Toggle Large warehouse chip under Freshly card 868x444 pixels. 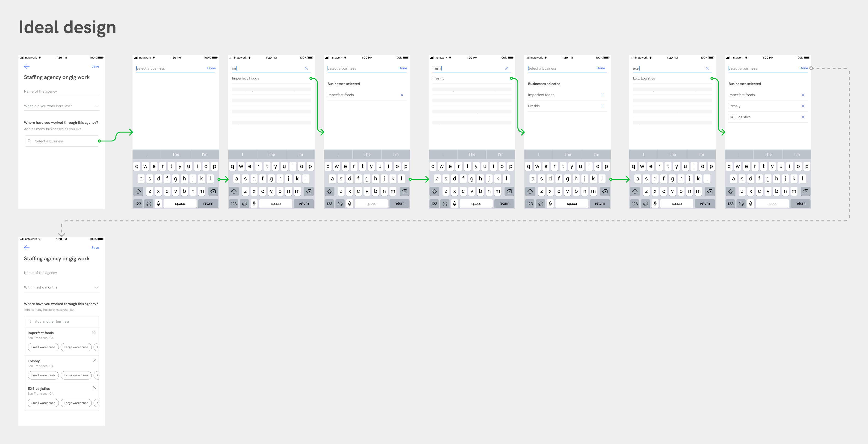pos(76,375)
